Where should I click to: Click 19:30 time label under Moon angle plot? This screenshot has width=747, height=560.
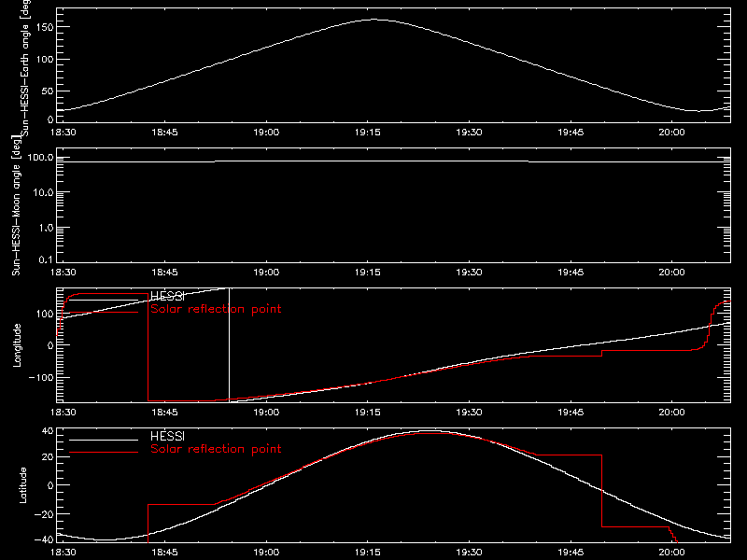pyautogui.click(x=469, y=272)
